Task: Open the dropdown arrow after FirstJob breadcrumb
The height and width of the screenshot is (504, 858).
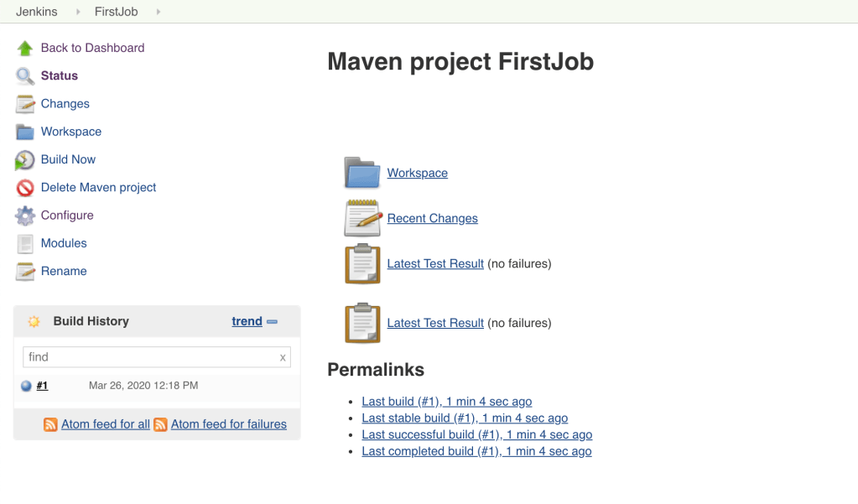Action: (x=158, y=12)
